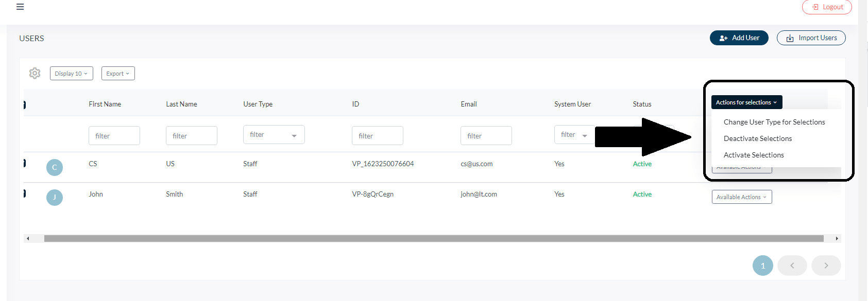Click the First Name filter field
This screenshot has height=301, width=868.
click(x=114, y=136)
